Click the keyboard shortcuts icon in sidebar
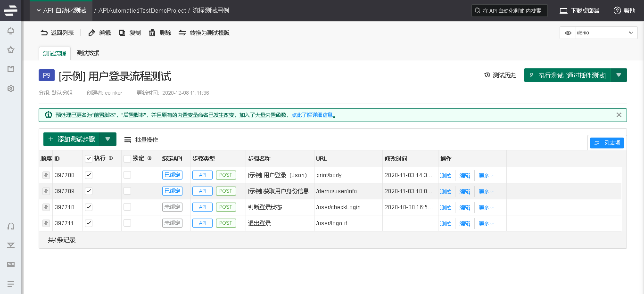Viewport: 644px width, 294px height. coord(11,264)
